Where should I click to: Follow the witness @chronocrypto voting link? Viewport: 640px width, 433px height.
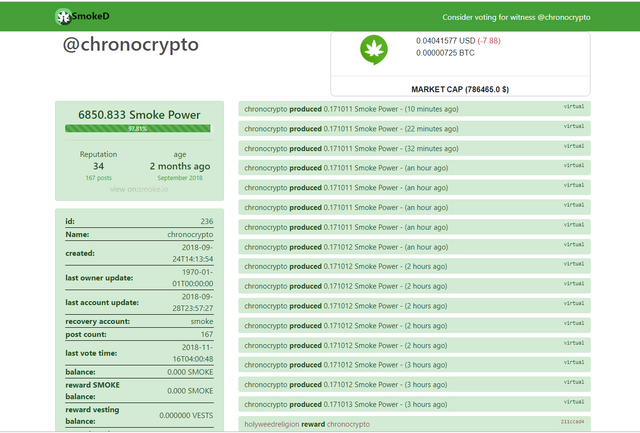(x=516, y=17)
